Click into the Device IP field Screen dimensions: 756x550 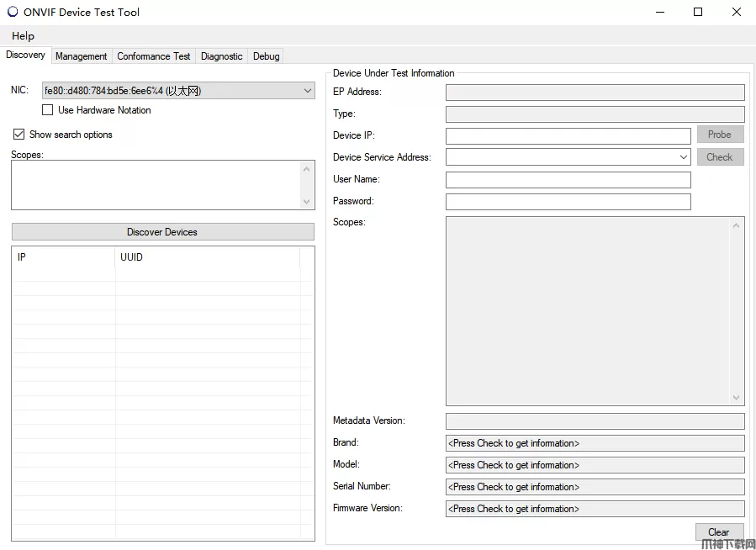(x=568, y=135)
